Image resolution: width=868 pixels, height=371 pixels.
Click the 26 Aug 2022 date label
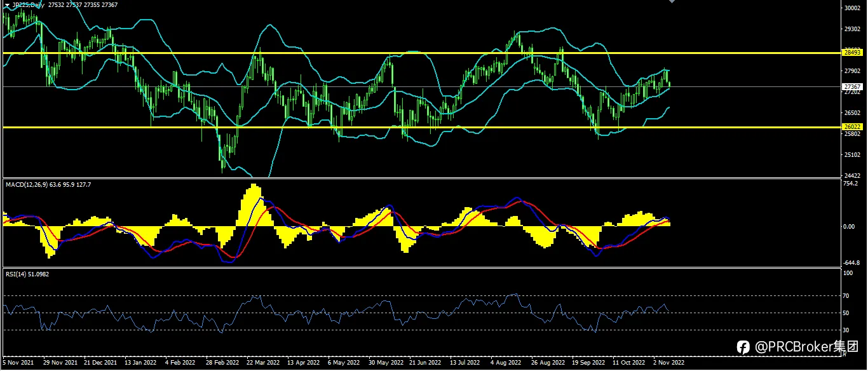548,363
